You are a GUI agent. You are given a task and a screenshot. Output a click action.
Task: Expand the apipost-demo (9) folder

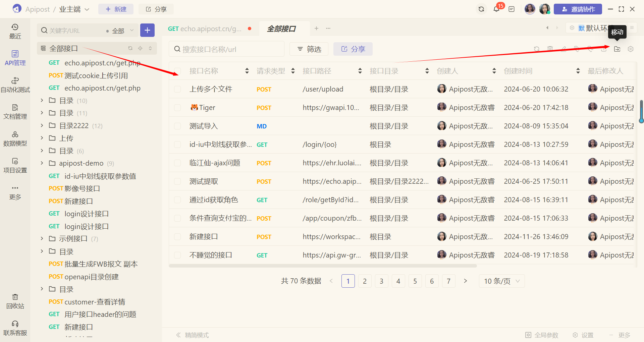click(x=42, y=163)
